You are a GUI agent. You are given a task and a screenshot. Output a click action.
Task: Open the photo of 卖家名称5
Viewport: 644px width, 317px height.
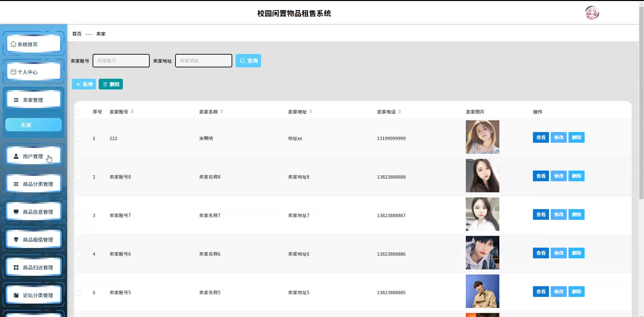[x=483, y=291]
